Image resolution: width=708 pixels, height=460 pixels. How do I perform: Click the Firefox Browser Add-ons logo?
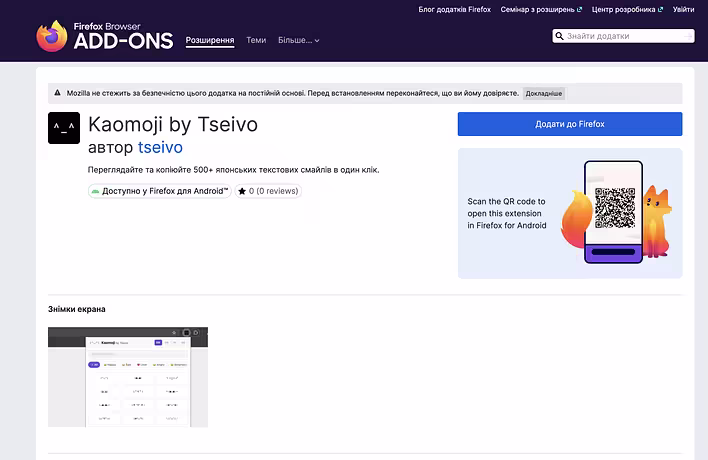pyautogui.click(x=105, y=36)
